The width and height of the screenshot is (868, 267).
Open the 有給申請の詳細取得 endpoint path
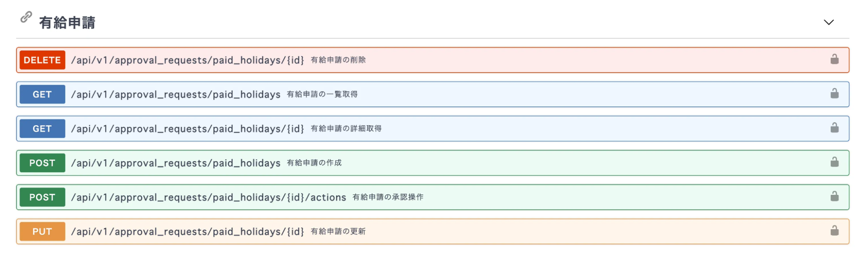(187, 129)
